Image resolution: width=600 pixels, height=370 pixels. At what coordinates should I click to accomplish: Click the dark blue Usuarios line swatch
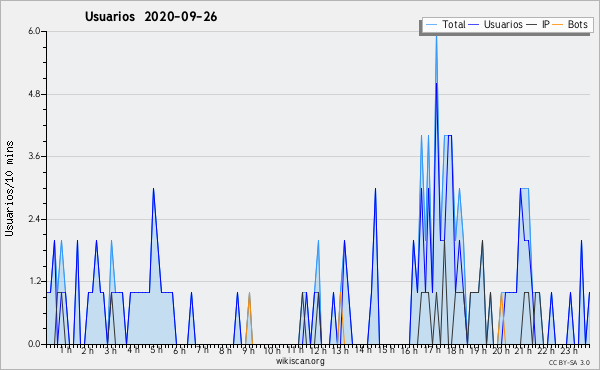474,25
